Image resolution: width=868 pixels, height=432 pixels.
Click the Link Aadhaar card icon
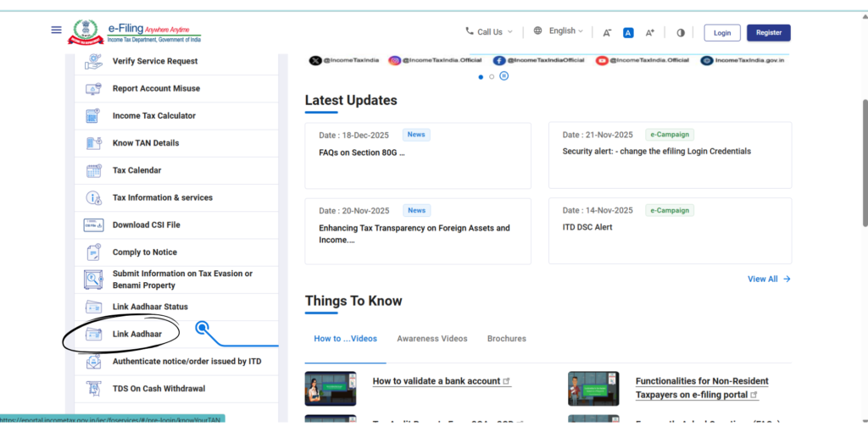pyautogui.click(x=93, y=334)
